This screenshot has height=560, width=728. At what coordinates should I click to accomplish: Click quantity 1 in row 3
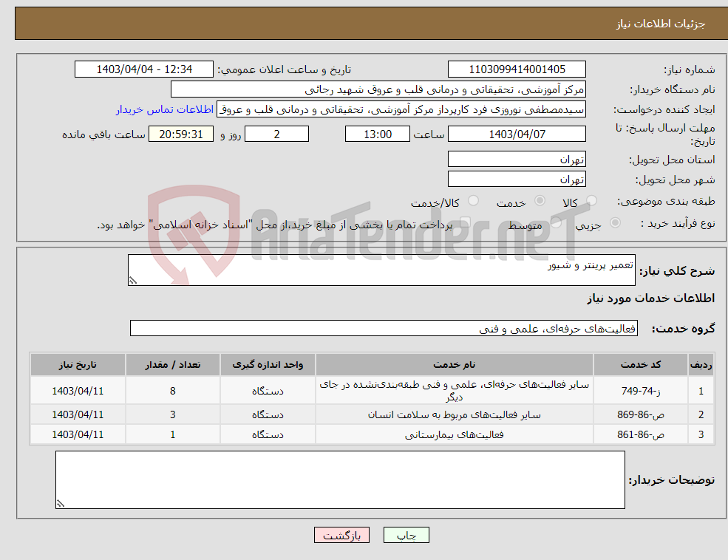coord(173,434)
